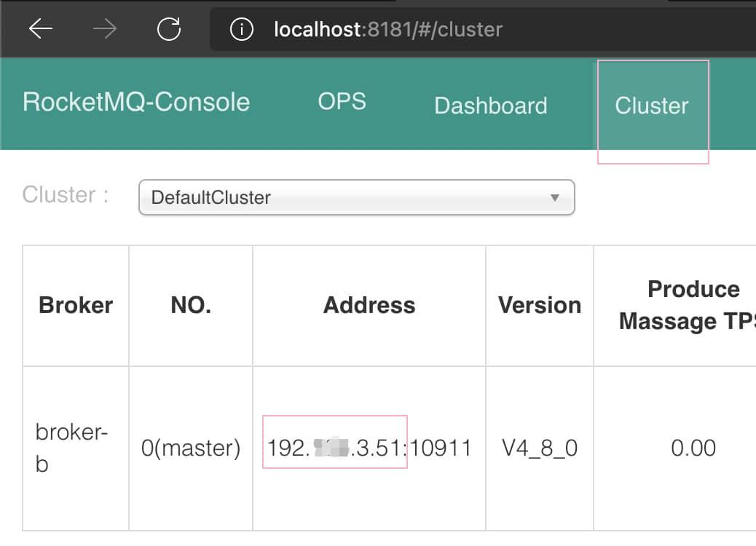View site information via the info icon

tap(242, 29)
